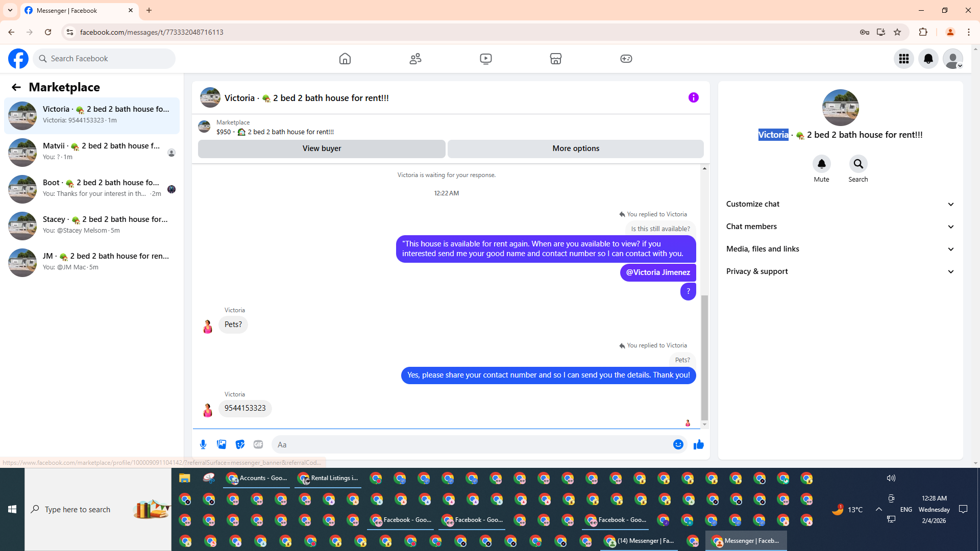Click the More options button

pyautogui.click(x=575, y=148)
